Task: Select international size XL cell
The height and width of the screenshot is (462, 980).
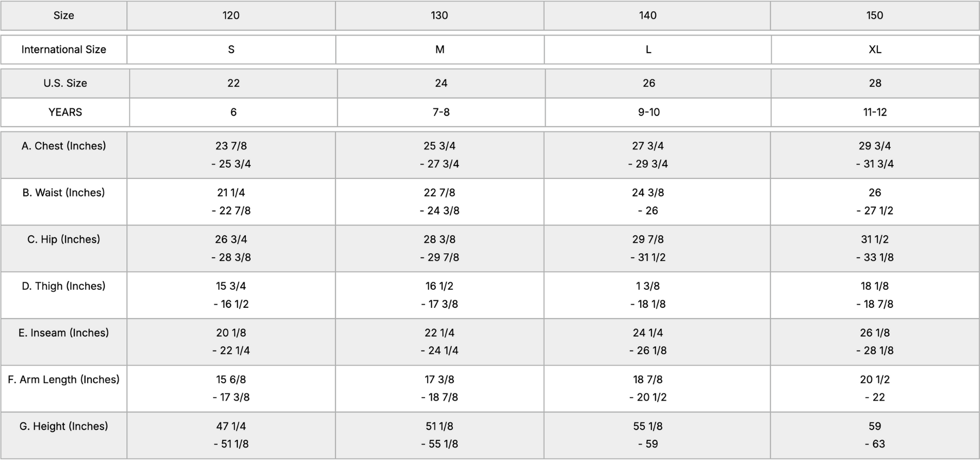Action: click(x=875, y=49)
